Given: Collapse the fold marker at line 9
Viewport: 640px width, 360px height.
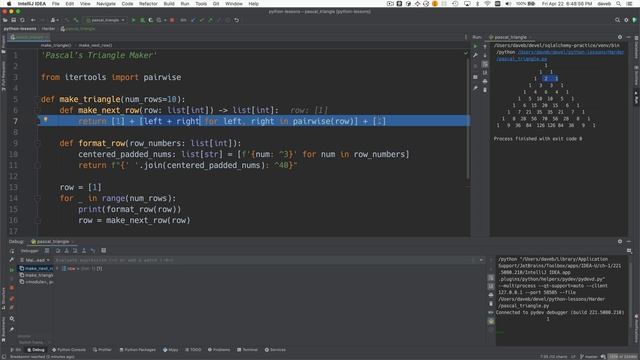Looking at the screenshot, I should (37, 143).
